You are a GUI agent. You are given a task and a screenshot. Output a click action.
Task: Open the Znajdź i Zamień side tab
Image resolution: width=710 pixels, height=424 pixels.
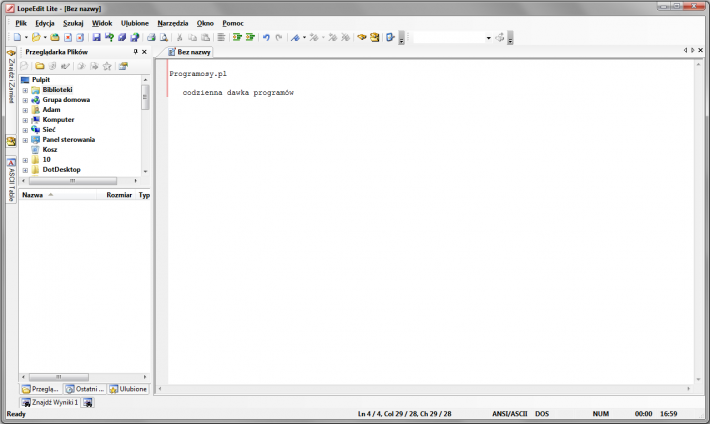[x=11, y=77]
